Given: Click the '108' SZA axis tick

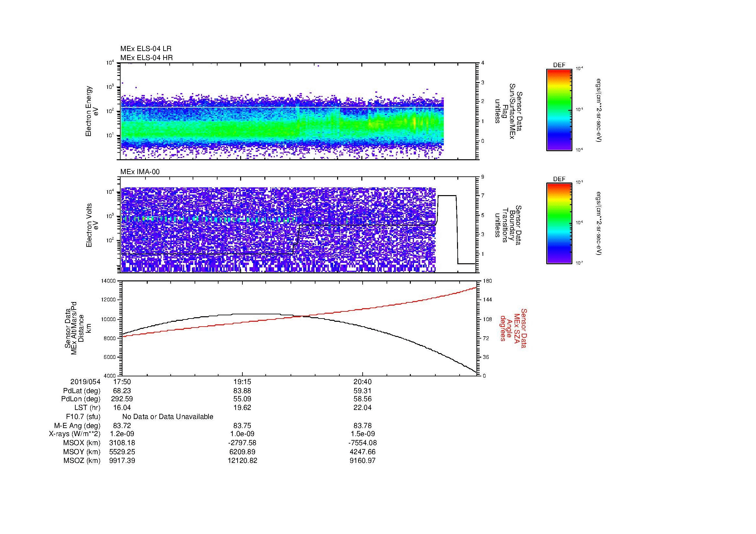Looking at the screenshot, I should [x=487, y=319].
